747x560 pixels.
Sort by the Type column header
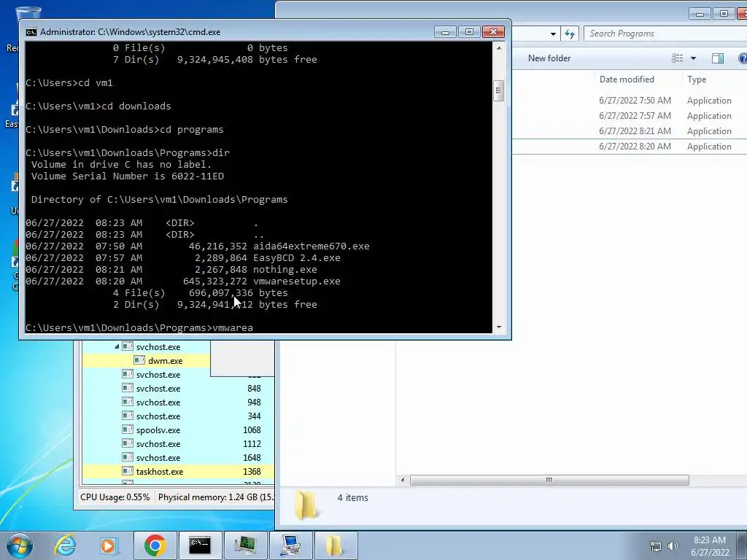point(697,79)
